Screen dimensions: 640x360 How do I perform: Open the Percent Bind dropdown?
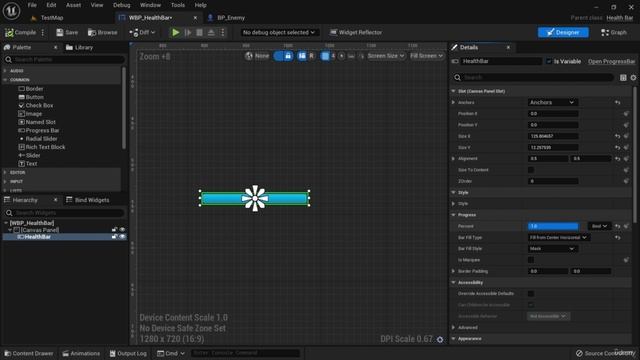599,226
